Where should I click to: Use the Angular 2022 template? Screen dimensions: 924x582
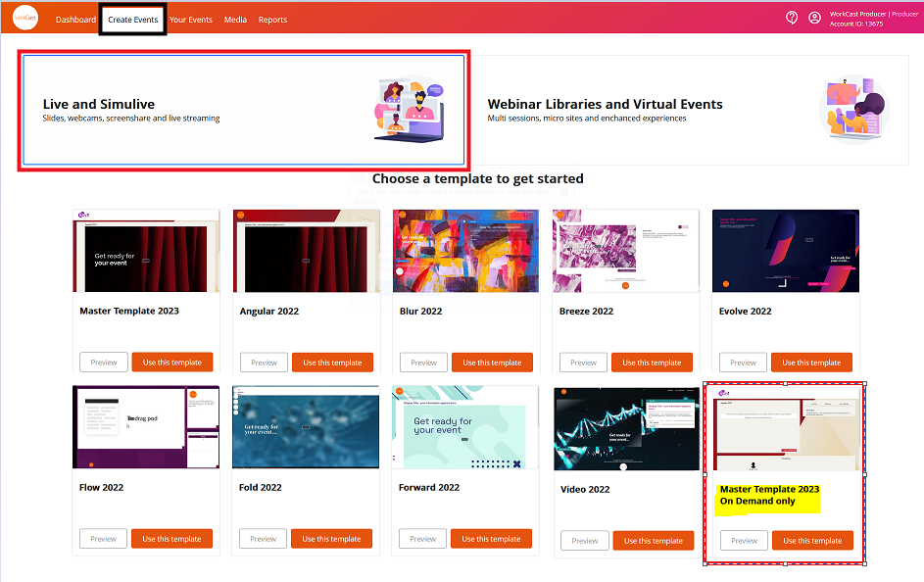[x=332, y=363]
